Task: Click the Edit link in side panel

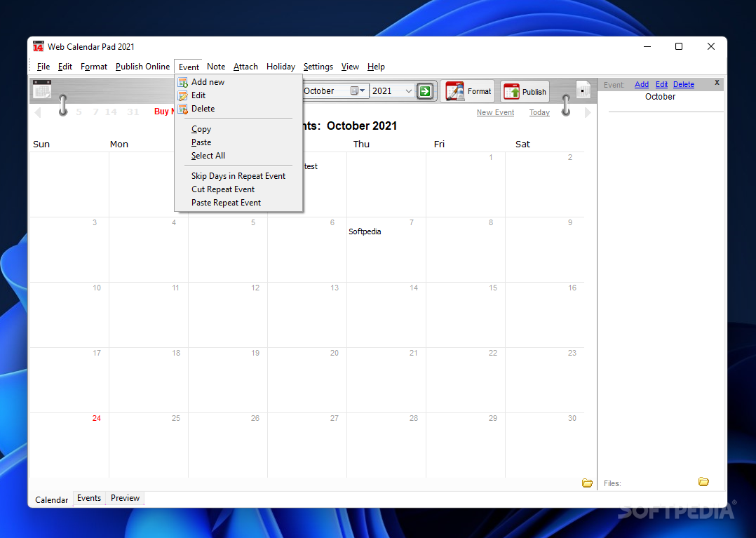Action: tap(661, 84)
